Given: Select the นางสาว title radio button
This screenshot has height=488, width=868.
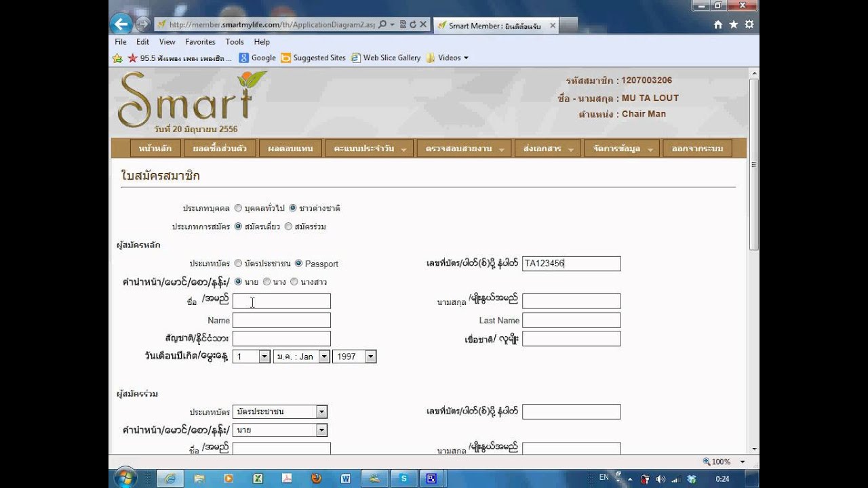Looking at the screenshot, I should point(294,281).
